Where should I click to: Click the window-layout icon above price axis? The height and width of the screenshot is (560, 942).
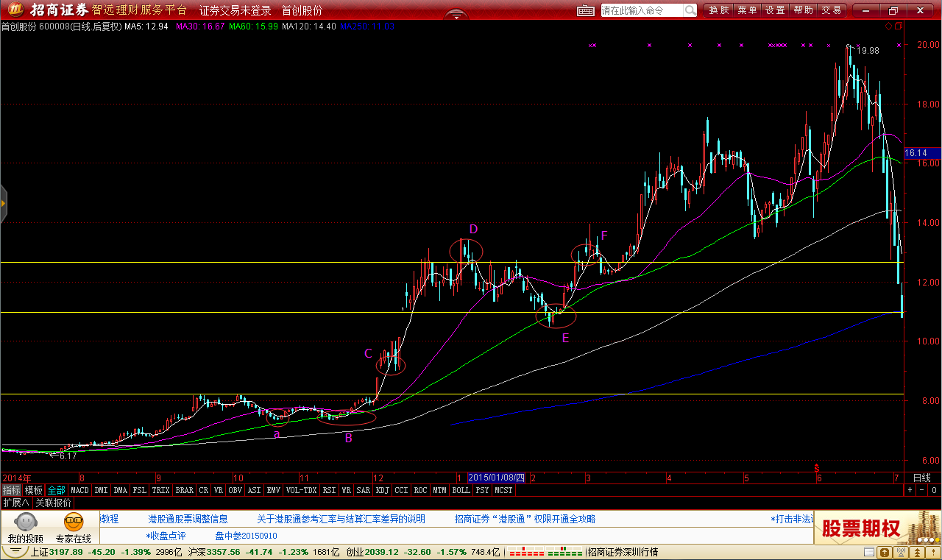(898, 26)
